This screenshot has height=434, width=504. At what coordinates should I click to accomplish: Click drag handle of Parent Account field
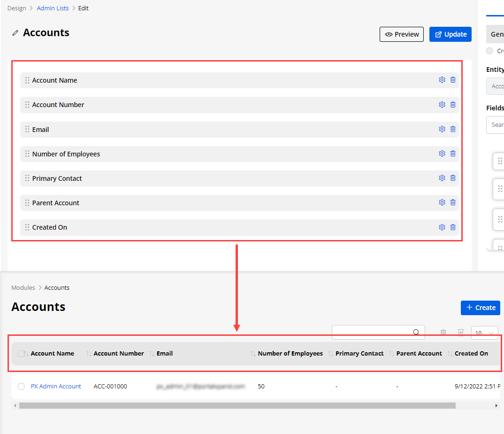[27, 203]
